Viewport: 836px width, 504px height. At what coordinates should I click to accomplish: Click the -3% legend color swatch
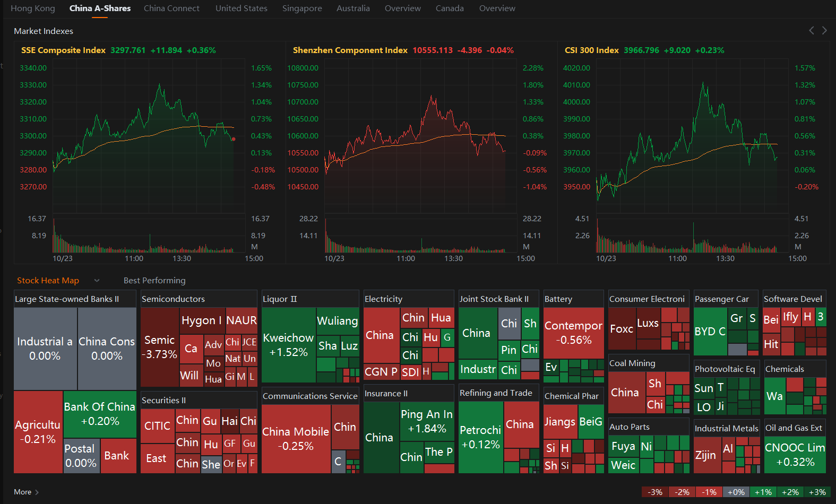point(655,492)
